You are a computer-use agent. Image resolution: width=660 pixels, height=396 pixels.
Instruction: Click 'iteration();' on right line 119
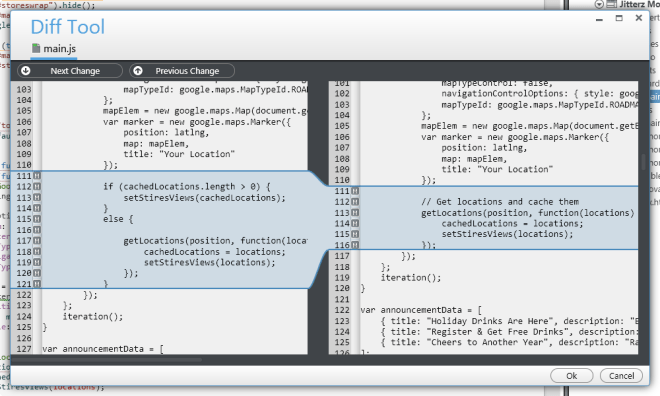411,278
